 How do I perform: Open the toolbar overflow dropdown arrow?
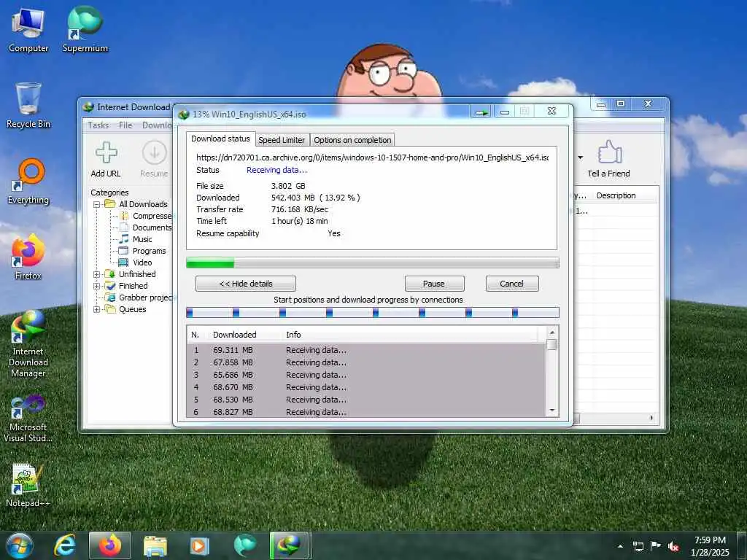[x=580, y=157]
